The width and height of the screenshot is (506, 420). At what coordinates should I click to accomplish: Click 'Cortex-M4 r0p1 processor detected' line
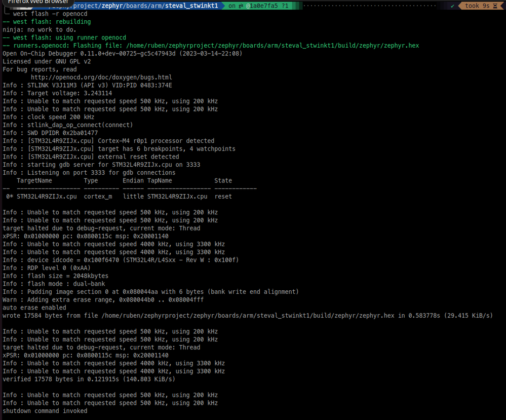pos(108,141)
